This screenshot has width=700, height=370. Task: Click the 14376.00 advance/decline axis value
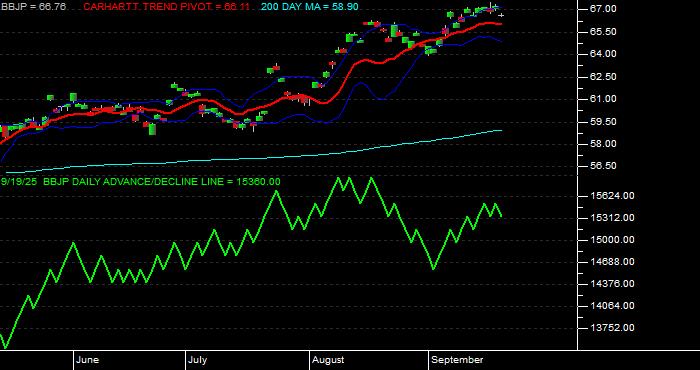pos(612,283)
